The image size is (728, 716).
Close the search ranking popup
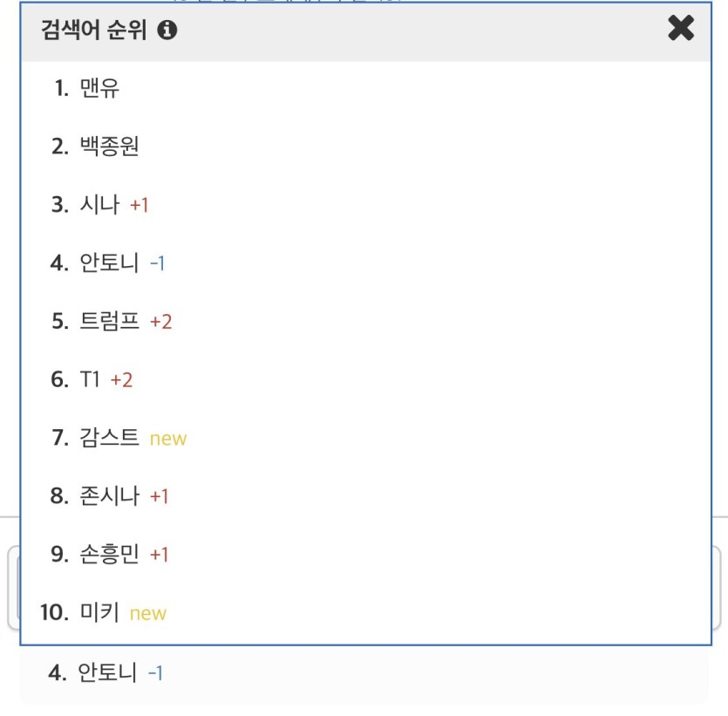pos(681,28)
